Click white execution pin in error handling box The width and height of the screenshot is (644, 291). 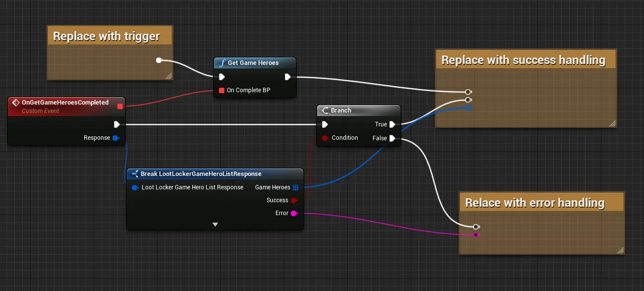click(x=476, y=227)
